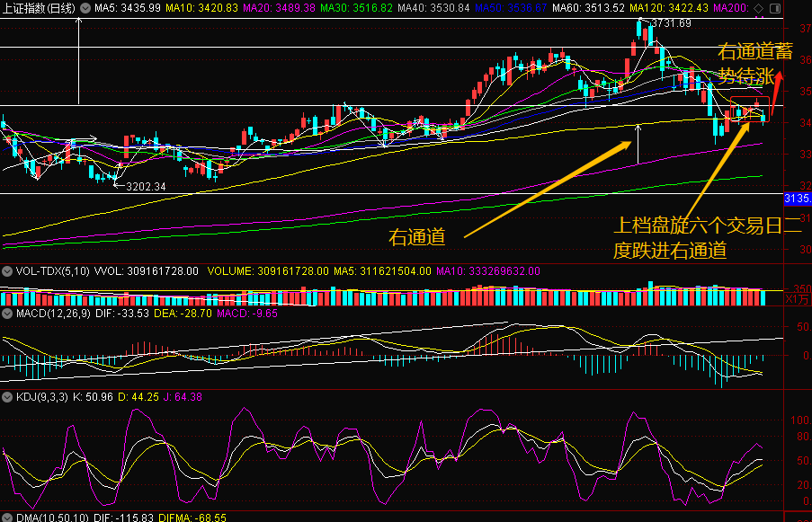Click the red upward arrow annotation
The width and height of the screenshot is (812, 522).
coord(776,93)
